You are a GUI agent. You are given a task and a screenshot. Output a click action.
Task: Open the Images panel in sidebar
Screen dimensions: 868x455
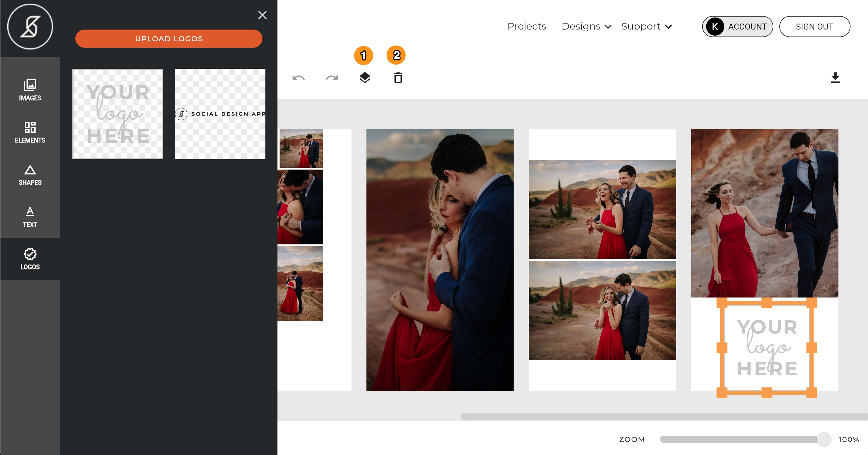coord(30,90)
